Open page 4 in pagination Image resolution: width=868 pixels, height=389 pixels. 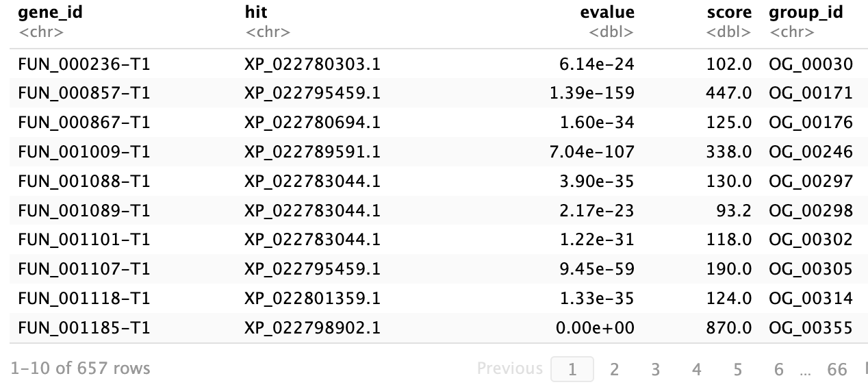click(x=696, y=369)
